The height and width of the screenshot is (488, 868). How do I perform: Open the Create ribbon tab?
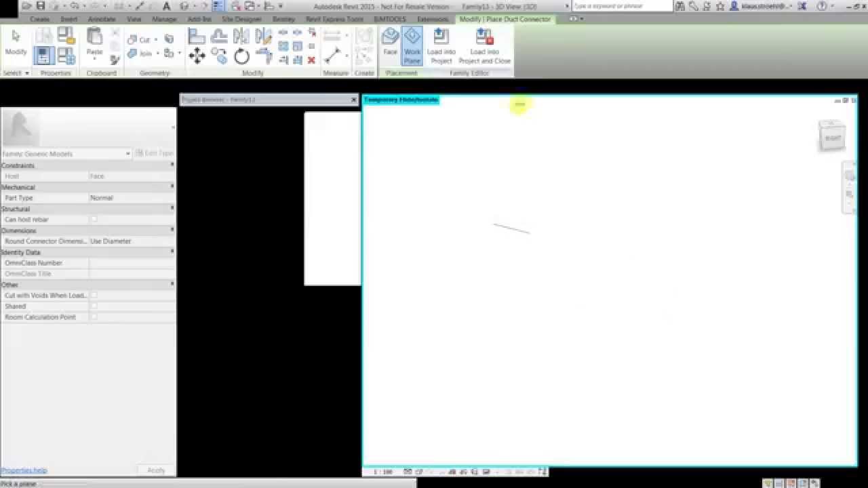click(x=39, y=19)
